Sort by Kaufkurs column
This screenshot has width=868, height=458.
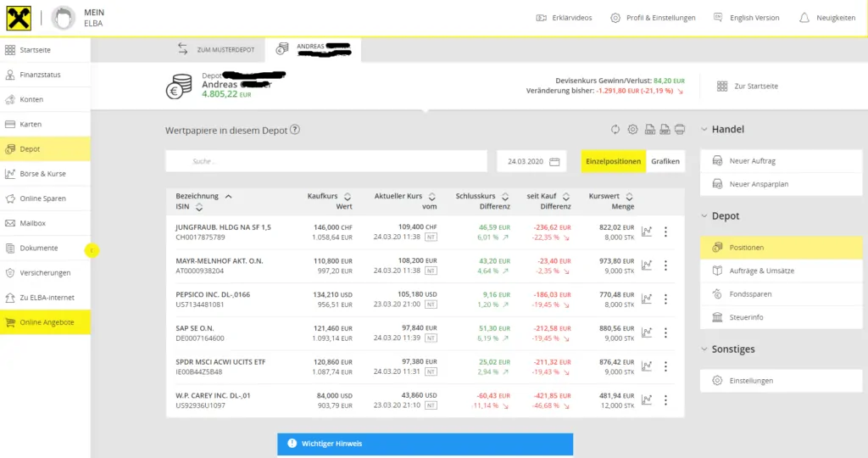click(x=330, y=196)
